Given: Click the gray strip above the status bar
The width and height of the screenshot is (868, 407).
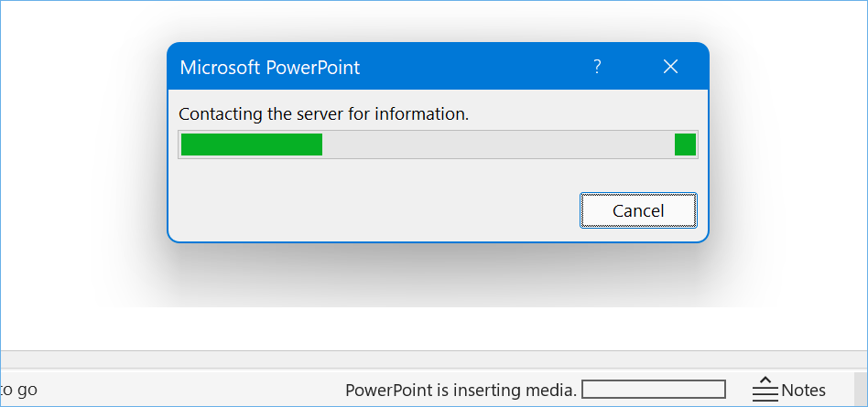Looking at the screenshot, I should click(x=434, y=359).
